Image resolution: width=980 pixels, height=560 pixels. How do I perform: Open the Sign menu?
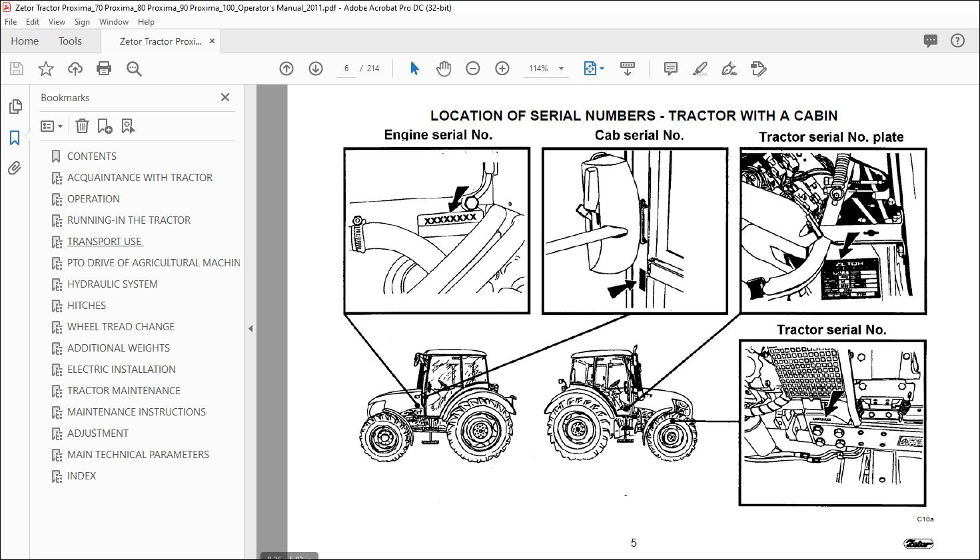[82, 22]
